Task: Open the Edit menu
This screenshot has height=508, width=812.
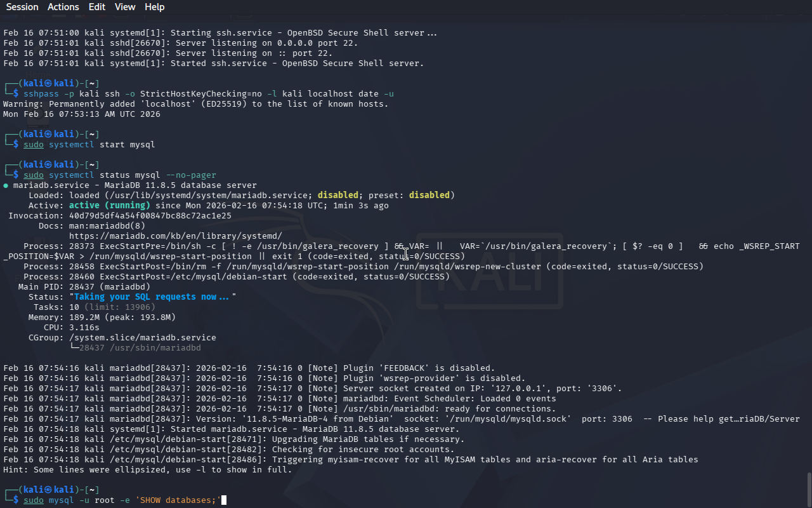Action: pyautogui.click(x=97, y=7)
